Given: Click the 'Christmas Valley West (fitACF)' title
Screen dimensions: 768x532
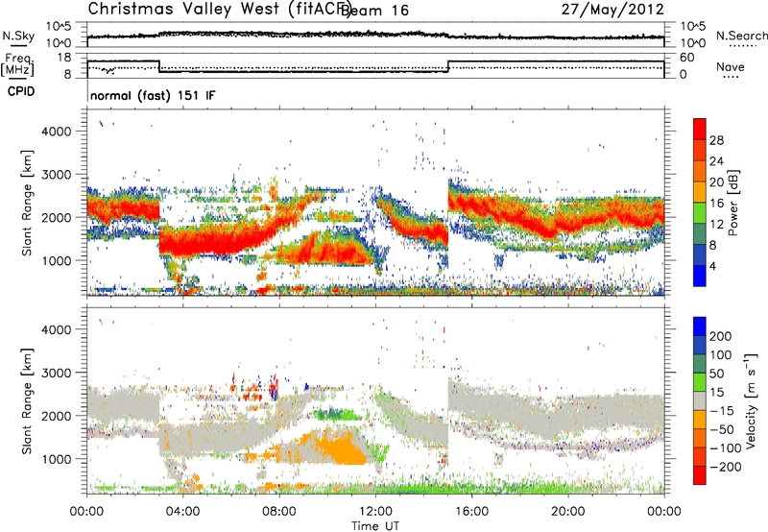Looking at the screenshot, I should pyautogui.click(x=220, y=10).
